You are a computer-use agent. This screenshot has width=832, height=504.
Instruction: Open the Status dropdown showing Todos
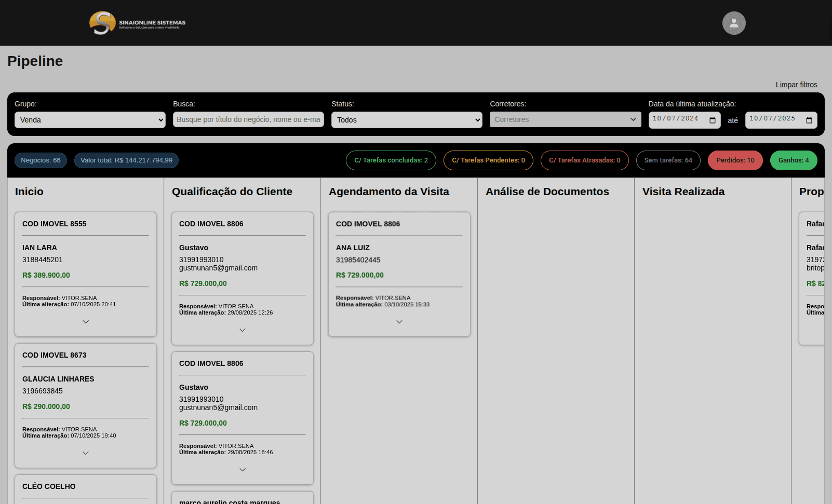click(x=407, y=120)
